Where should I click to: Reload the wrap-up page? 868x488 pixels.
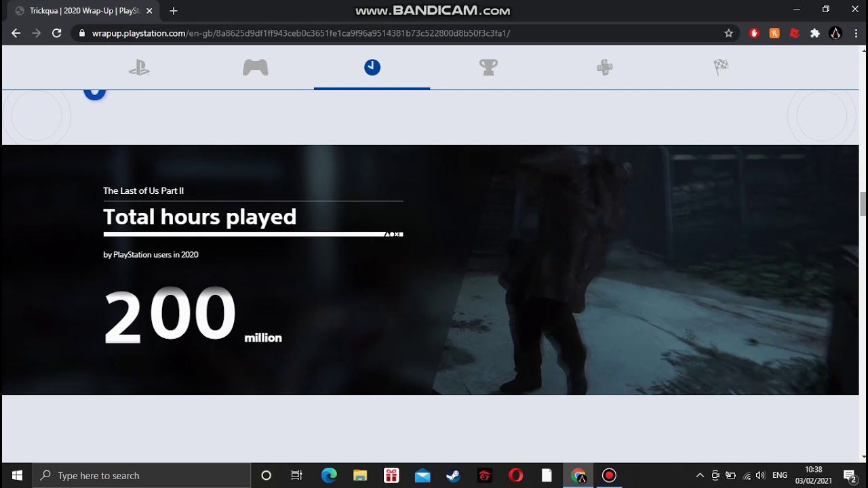pos(57,33)
